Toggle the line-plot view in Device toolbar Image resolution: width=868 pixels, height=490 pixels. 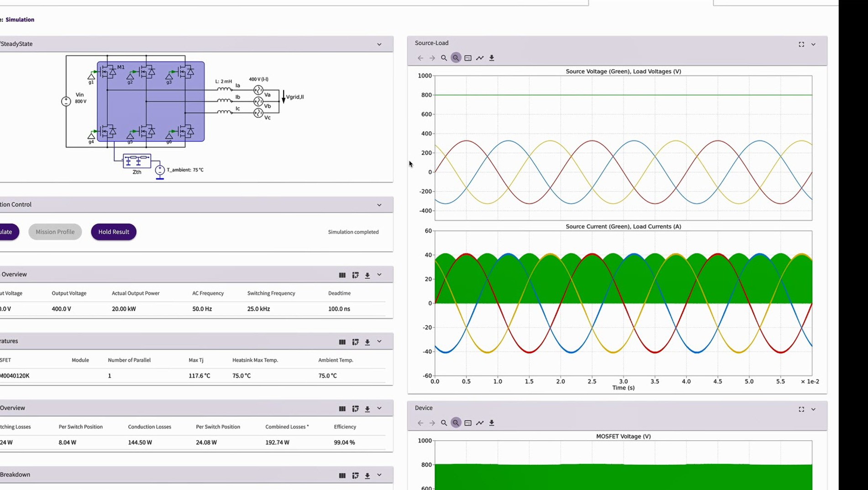pyautogui.click(x=480, y=423)
